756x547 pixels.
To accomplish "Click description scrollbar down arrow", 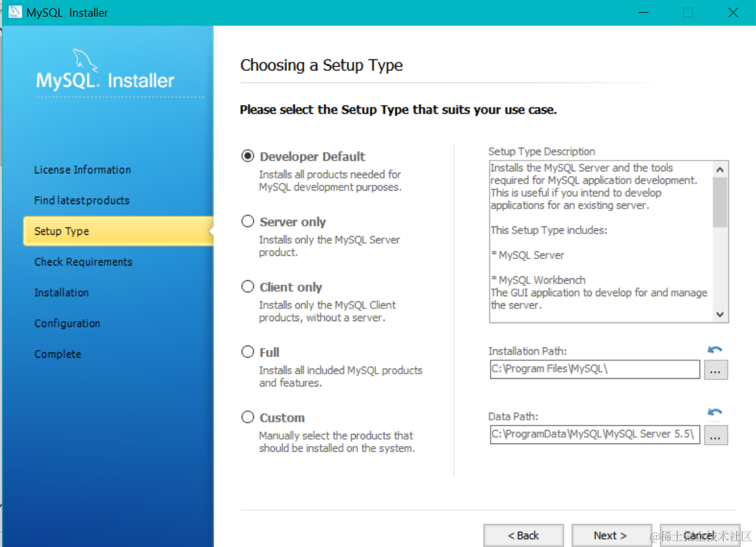I will click(720, 315).
